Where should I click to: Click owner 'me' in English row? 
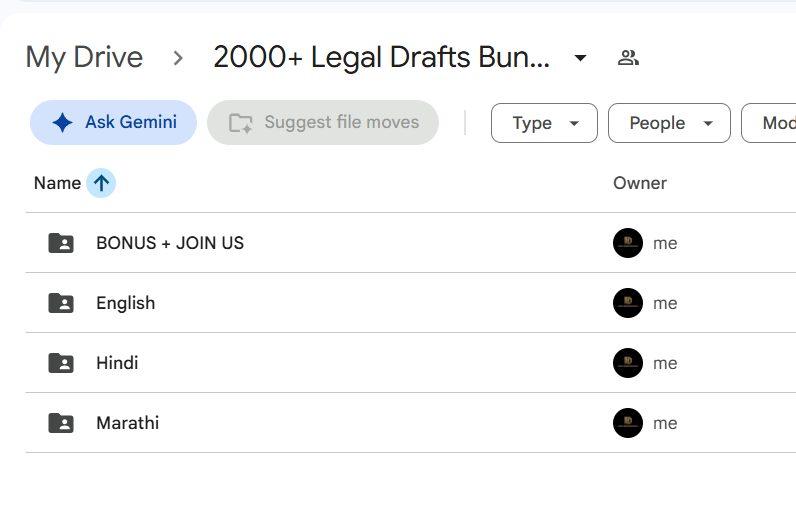point(665,303)
